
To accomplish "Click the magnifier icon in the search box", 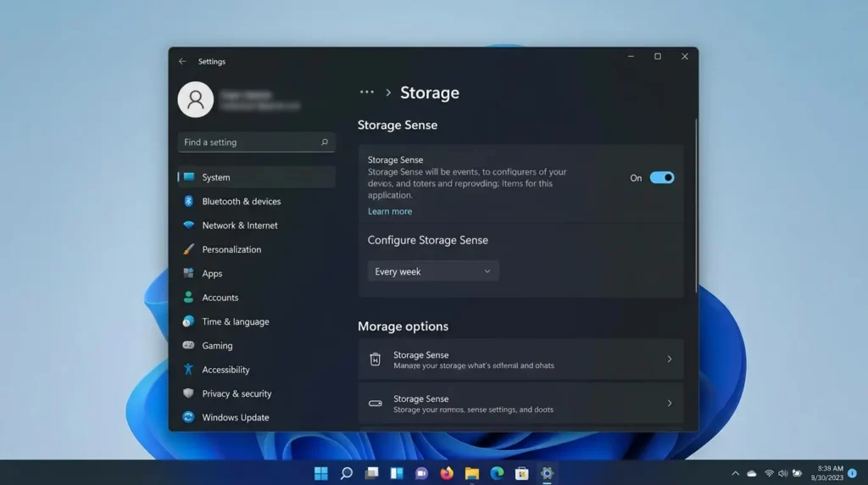I will (x=325, y=142).
